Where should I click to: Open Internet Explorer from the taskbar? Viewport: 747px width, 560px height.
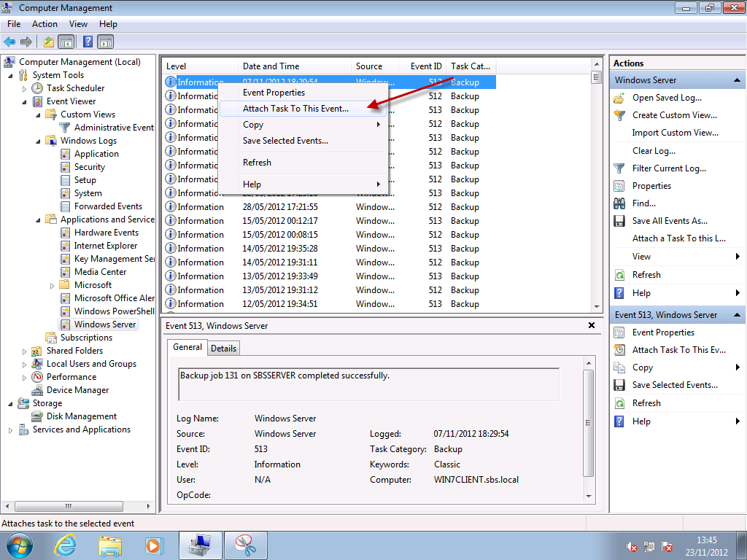(x=66, y=545)
